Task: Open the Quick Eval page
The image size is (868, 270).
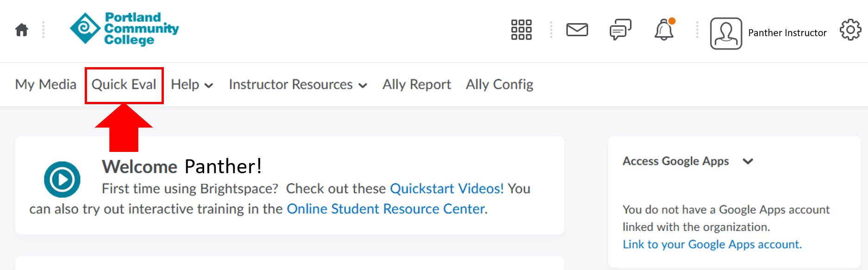Action: click(124, 84)
